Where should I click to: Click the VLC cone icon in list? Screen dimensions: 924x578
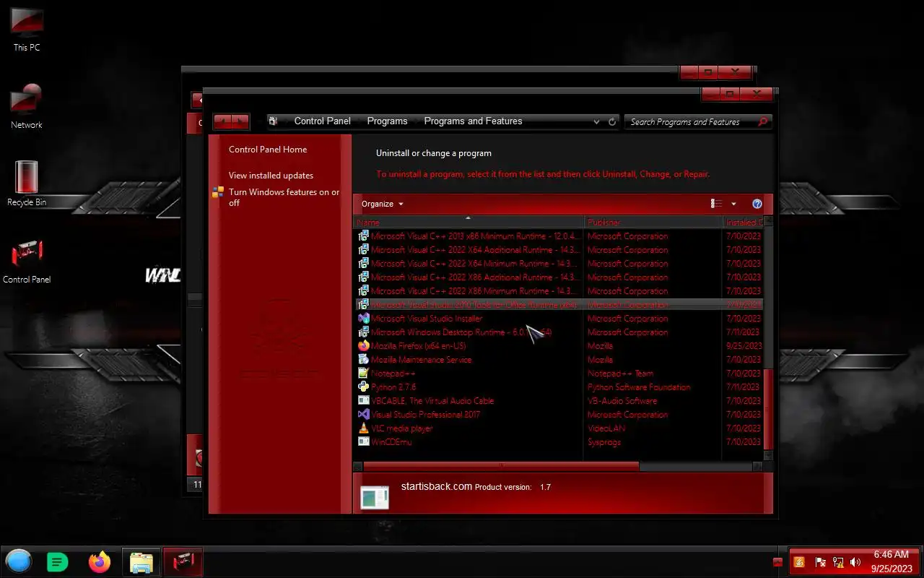(364, 428)
